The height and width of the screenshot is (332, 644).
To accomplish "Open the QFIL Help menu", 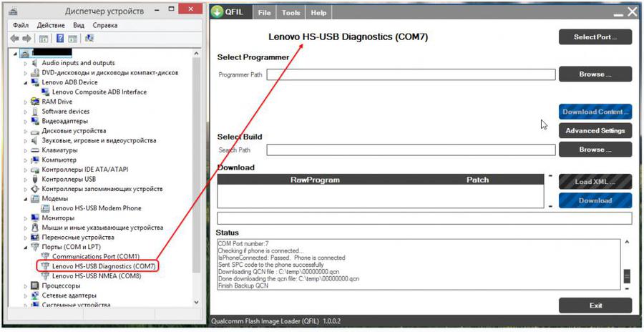I will 318,13.
